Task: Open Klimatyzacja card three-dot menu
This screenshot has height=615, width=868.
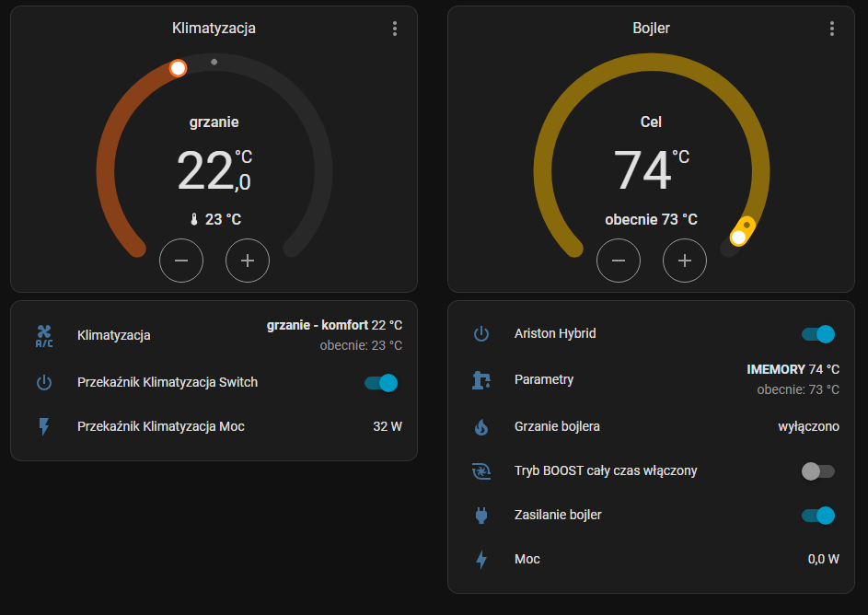Action: pyautogui.click(x=395, y=29)
